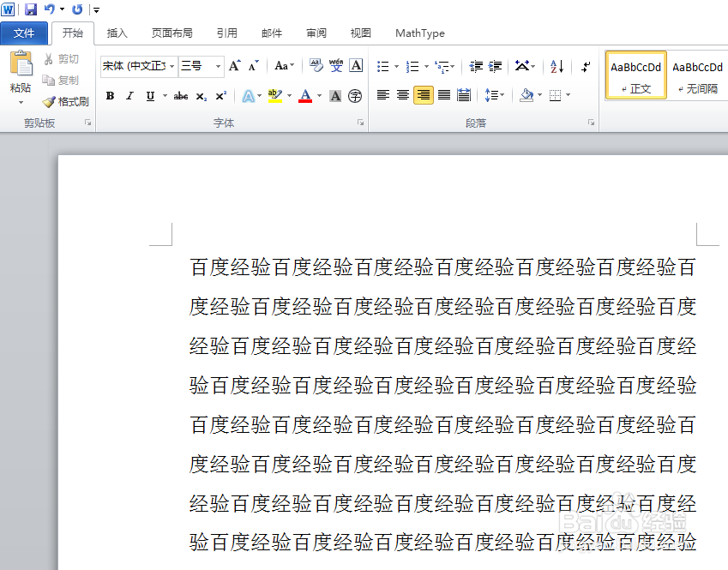Click Decrease Indent icon
The image size is (728, 570).
point(476,66)
